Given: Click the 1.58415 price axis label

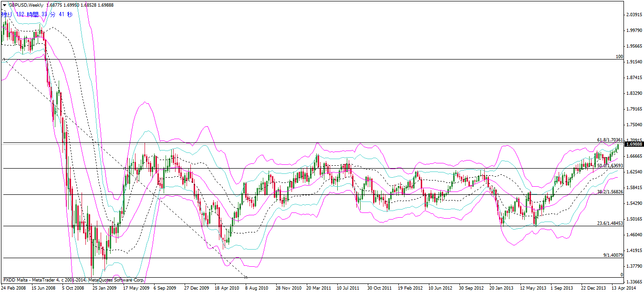Looking at the screenshot, I should click(634, 188).
